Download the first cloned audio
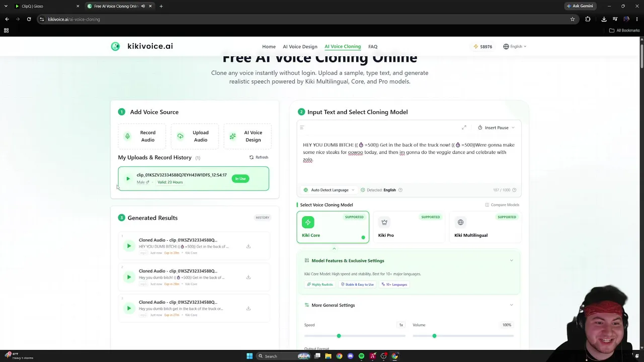Viewport: 644px width, 362px height. 248,246
